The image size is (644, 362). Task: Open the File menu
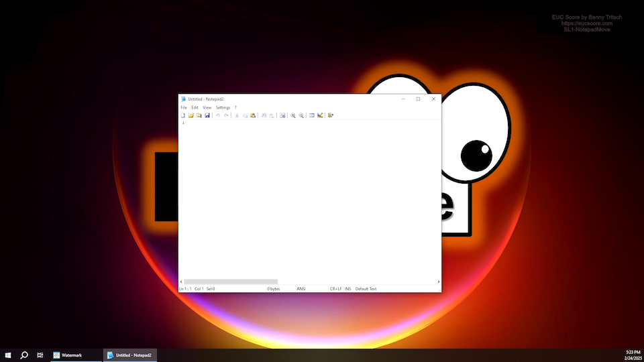click(x=184, y=107)
